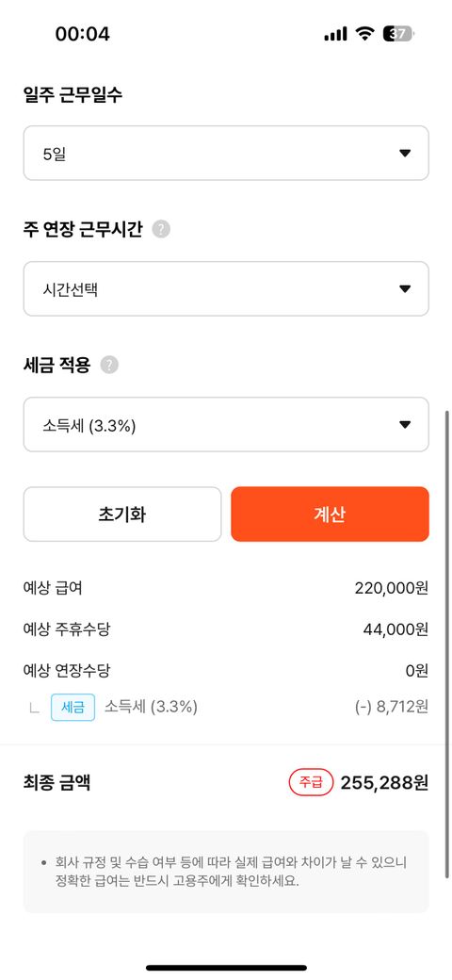
Task: Tap the blue 세금 tag badge
Action: (73, 708)
